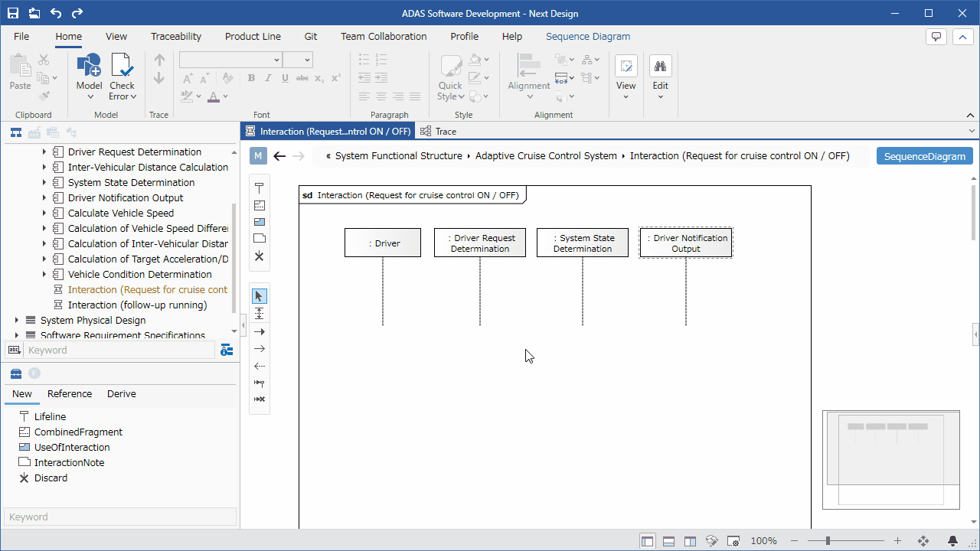Collapse the ribbon with the up chevron

[962, 37]
